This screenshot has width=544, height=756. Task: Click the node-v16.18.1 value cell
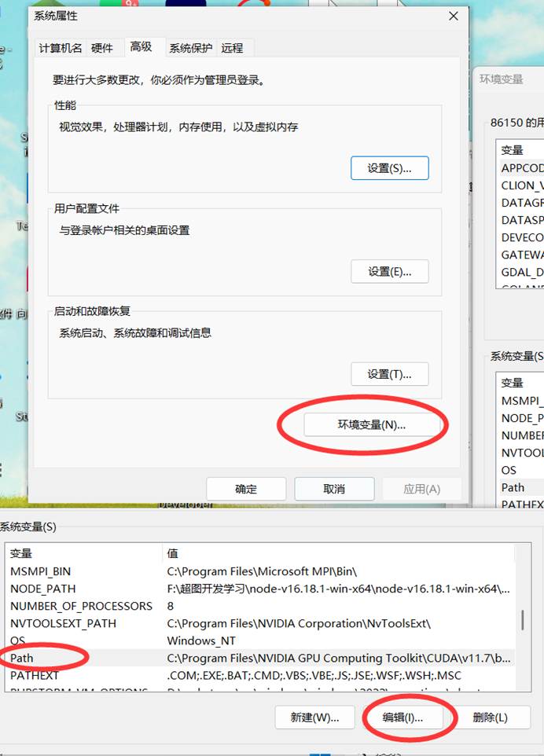coord(339,589)
